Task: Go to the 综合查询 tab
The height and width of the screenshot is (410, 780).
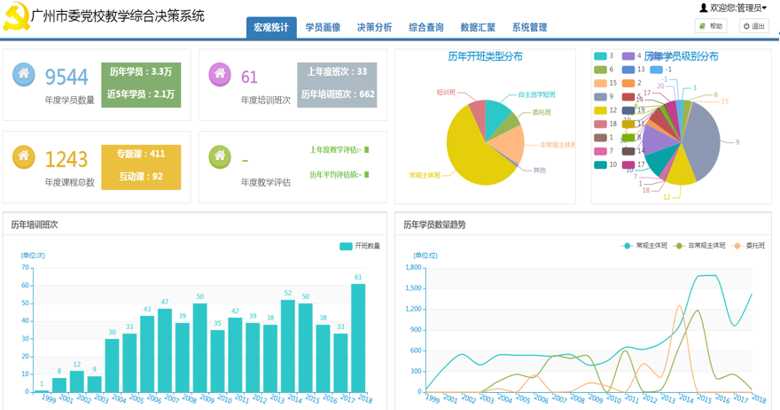Action: point(427,27)
